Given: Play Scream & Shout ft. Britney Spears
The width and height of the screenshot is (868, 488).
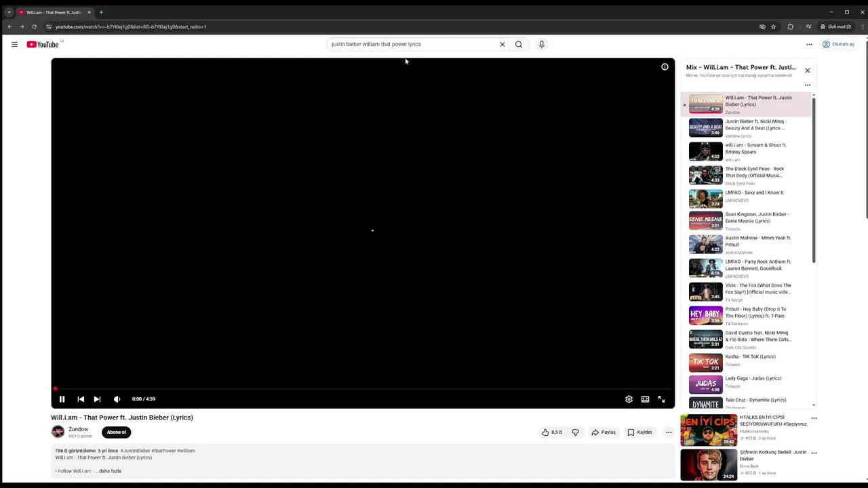Looking at the screenshot, I should coord(746,152).
